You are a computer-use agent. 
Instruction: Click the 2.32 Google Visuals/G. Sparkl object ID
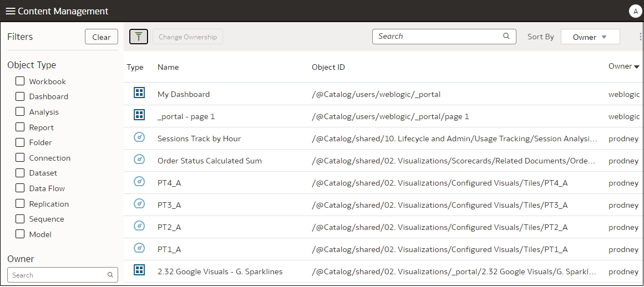(x=454, y=271)
